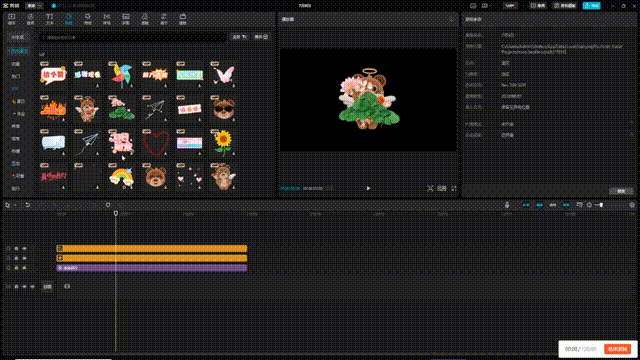This screenshot has width=640, height=360.
Task: Click the fit-to-view zoom icon in the player
Action: [430, 188]
